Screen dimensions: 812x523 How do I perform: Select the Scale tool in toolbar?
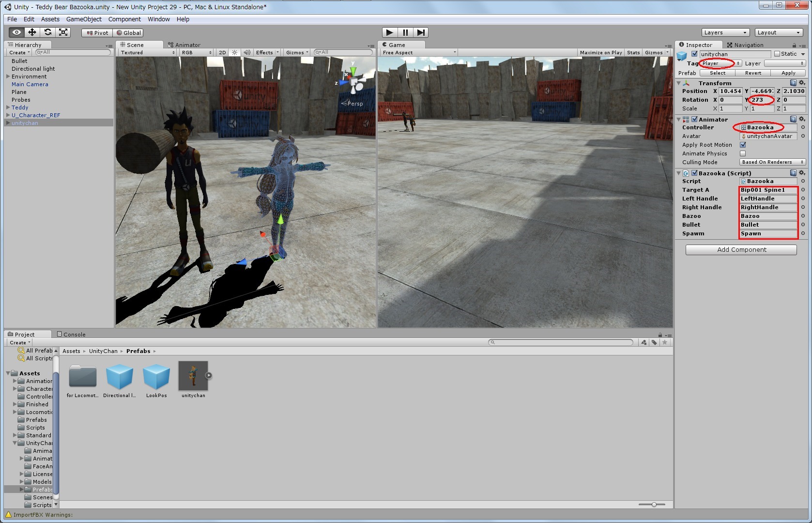63,32
